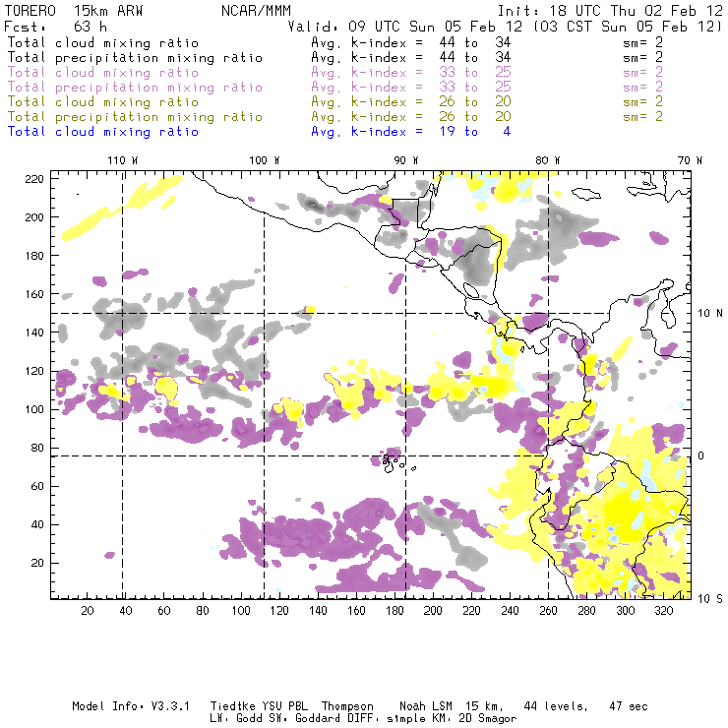Click the "10 S" latitude label
The image size is (728, 728).
click(x=710, y=599)
